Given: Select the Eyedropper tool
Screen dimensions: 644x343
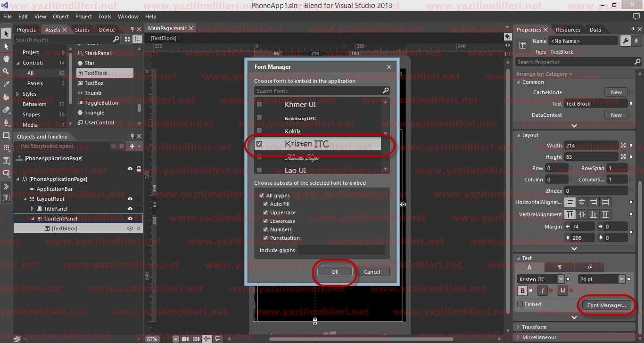Looking at the screenshot, I should (6, 84).
